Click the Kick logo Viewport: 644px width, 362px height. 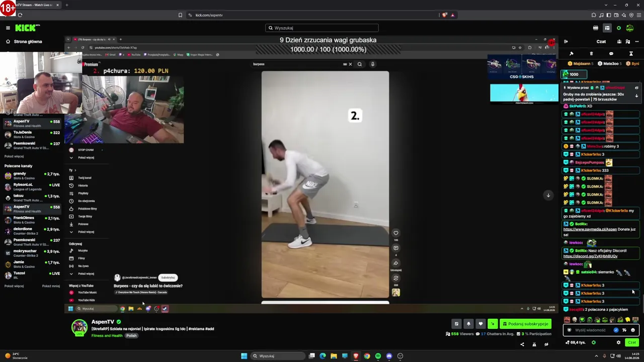(27, 28)
